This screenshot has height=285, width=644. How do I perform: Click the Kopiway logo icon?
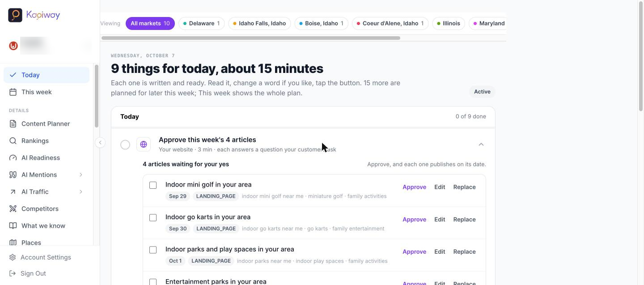(x=15, y=15)
